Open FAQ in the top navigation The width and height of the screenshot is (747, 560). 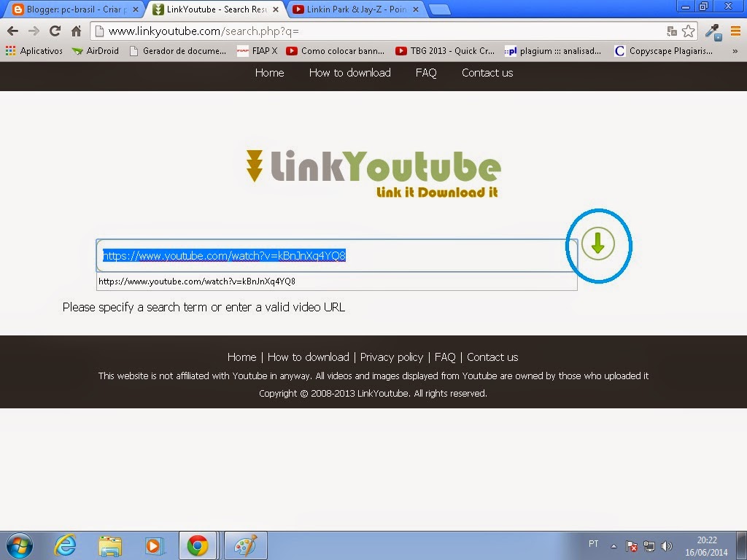click(426, 73)
